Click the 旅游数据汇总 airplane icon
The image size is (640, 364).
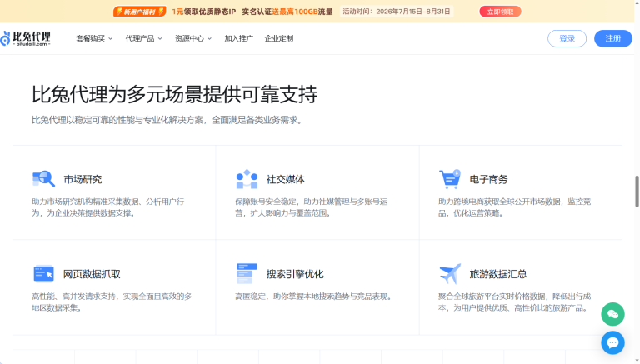[450, 274]
